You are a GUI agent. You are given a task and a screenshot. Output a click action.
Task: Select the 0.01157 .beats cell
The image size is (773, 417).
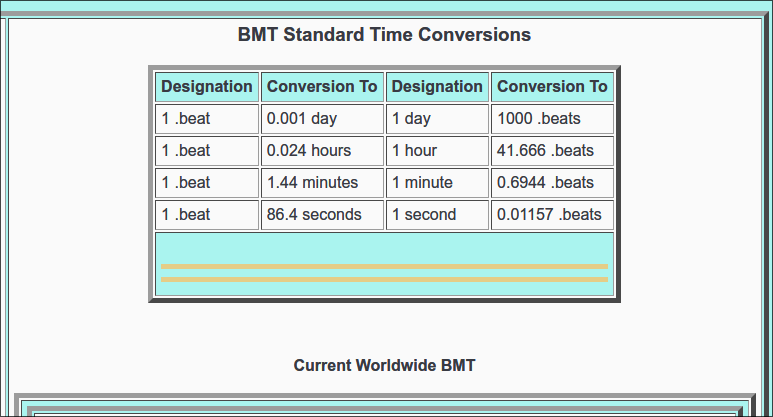click(552, 215)
